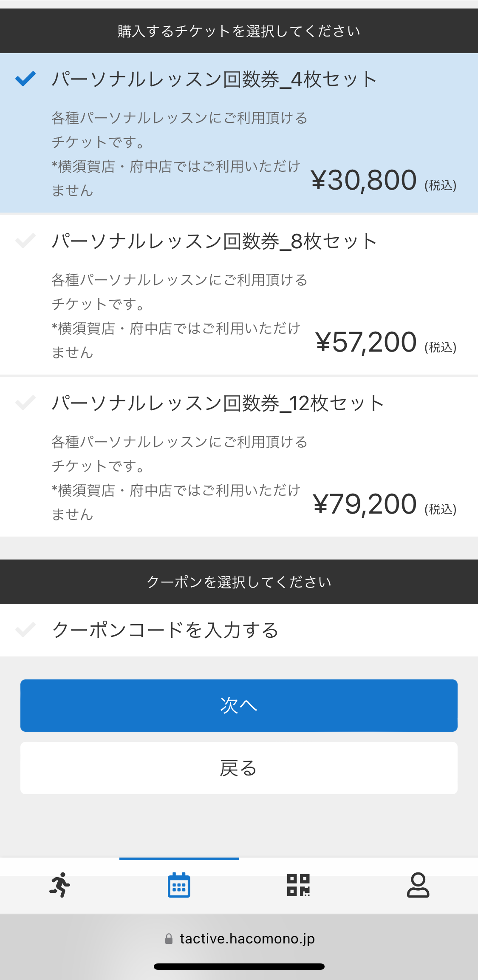Check the 12枚セット ticket checkmark
The height and width of the screenshot is (980, 478).
[x=25, y=403]
